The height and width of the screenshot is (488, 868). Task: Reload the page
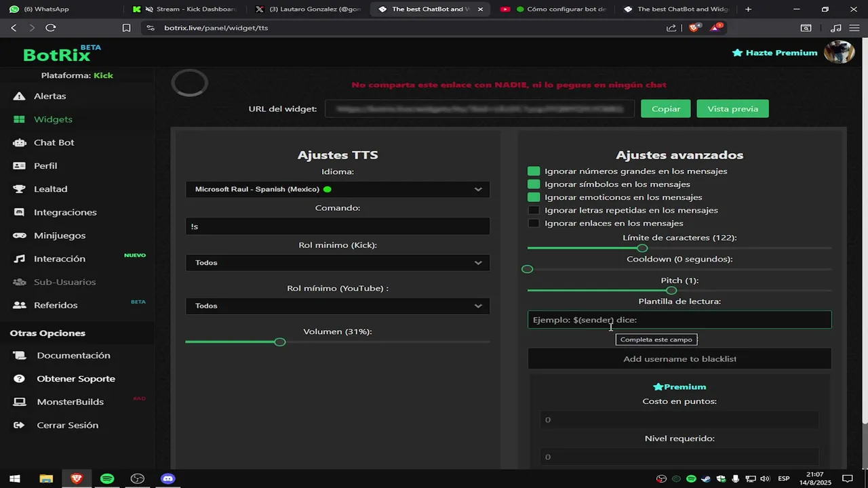coord(50,28)
